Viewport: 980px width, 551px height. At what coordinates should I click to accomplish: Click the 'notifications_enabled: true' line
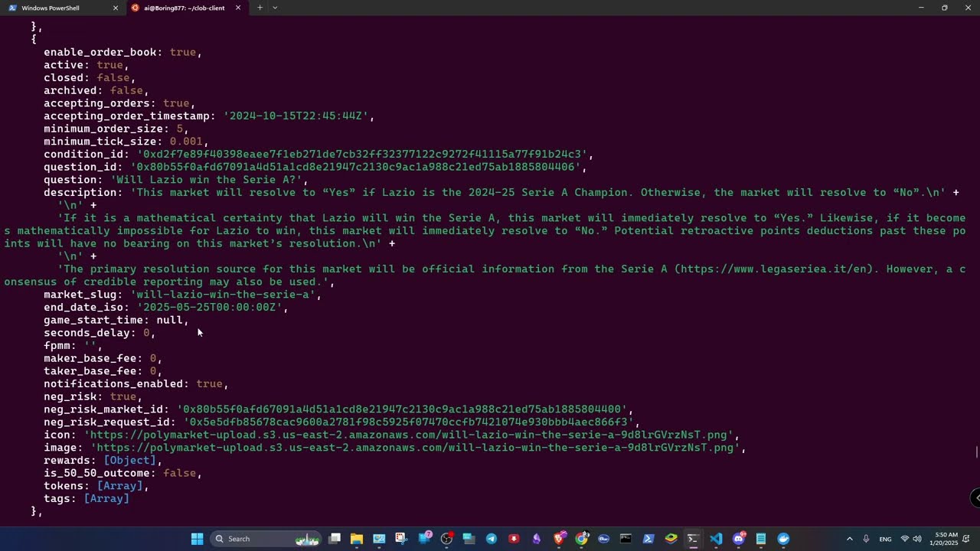pyautogui.click(x=136, y=384)
